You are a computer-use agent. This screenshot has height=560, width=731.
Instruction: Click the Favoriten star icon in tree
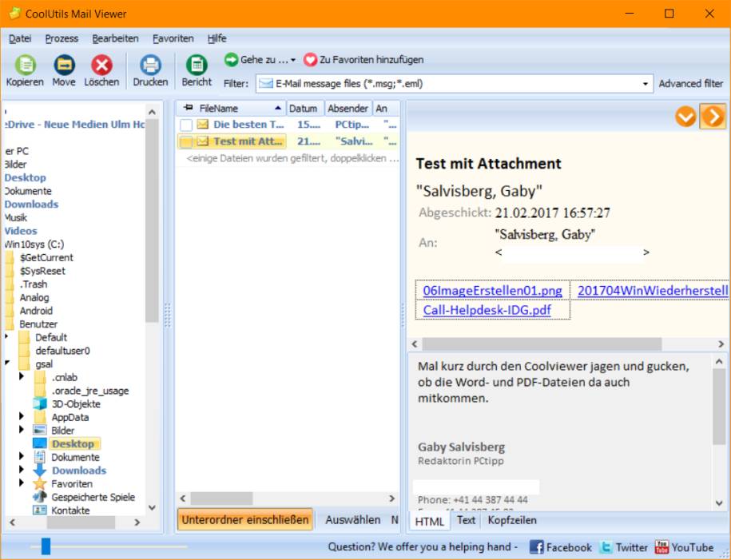(40, 483)
